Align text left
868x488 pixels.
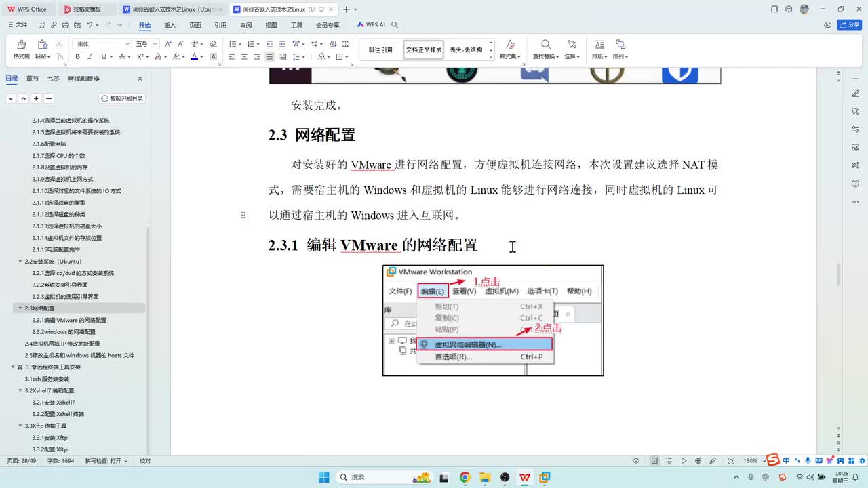(232, 57)
